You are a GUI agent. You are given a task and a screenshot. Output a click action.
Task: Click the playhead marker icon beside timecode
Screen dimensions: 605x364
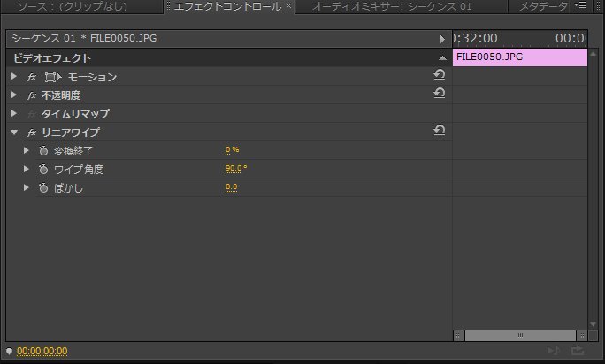(x=9, y=351)
